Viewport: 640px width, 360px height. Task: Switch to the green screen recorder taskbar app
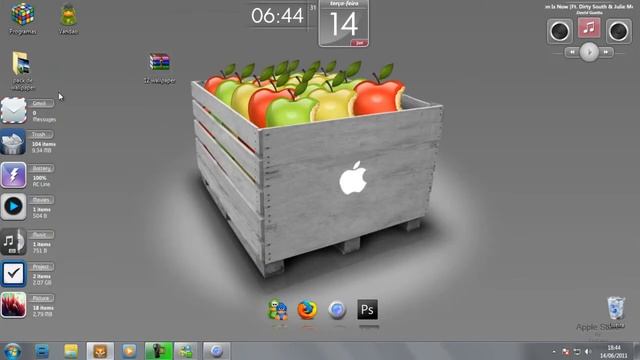click(158, 351)
